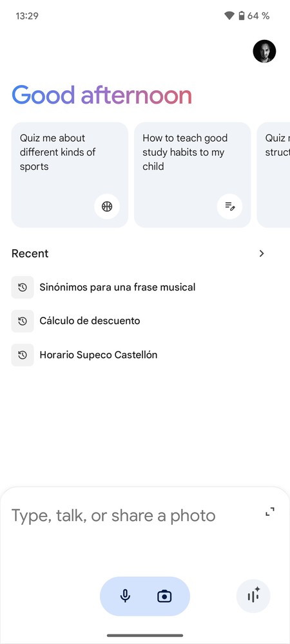Click the Recent section heading
Image resolution: width=290 pixels, height=644 pixels.
[30, 253]
